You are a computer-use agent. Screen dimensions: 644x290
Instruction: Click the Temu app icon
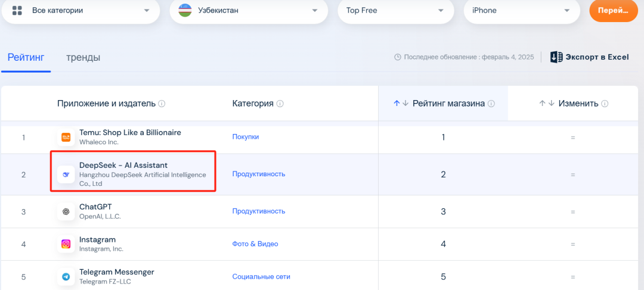pyautogui.click(x=66, y=137)
